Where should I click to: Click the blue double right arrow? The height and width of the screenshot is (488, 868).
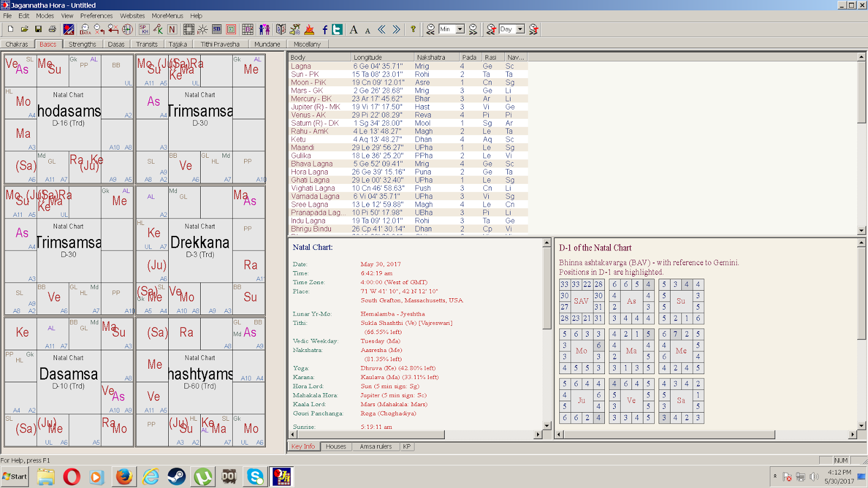click(x=396, y=29)
